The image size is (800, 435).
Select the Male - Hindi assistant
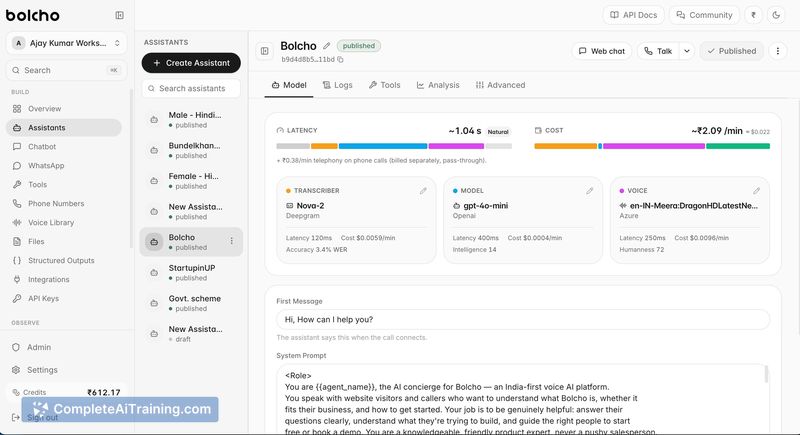tap(191, 119)
